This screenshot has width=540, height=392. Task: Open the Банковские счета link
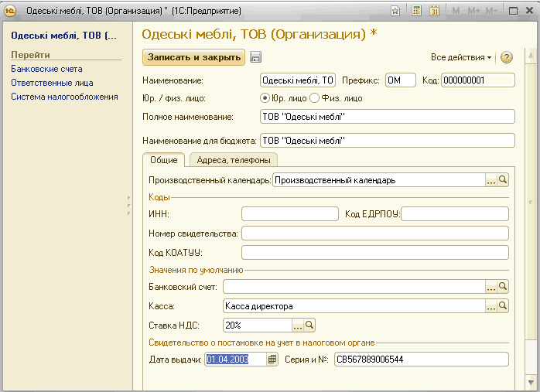[46, 69]
